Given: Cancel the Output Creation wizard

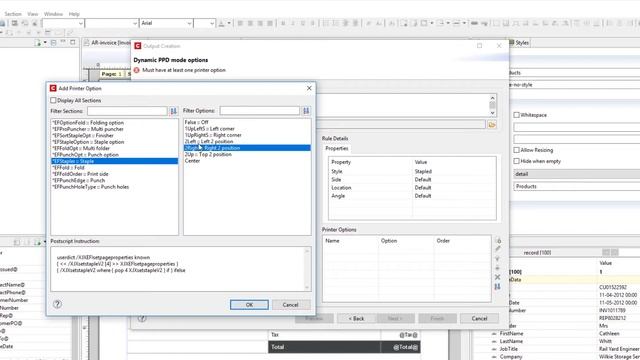Looking at the screenshot, I should pos(479,318).
